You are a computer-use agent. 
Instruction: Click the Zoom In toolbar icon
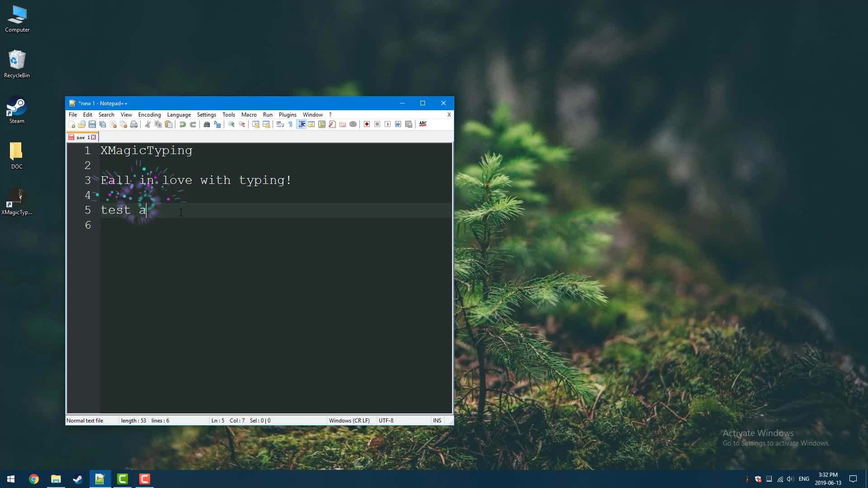point(231,124)
